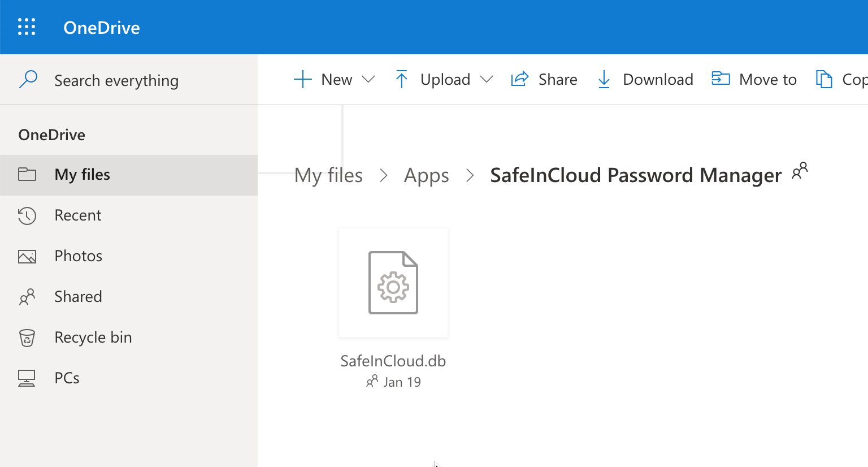Click the Copy to icon
Image resolution: width=868 pixels, height=467 pixels.
(x=824, y=79)
